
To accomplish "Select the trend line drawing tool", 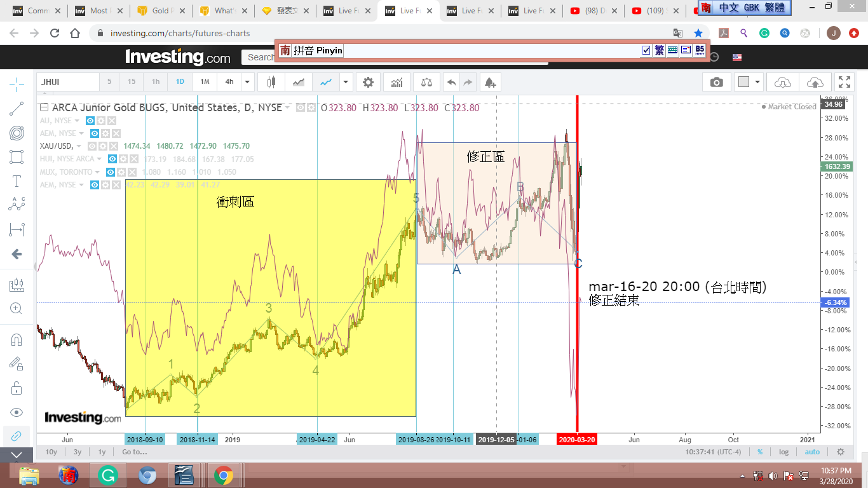I will (17, 109).
